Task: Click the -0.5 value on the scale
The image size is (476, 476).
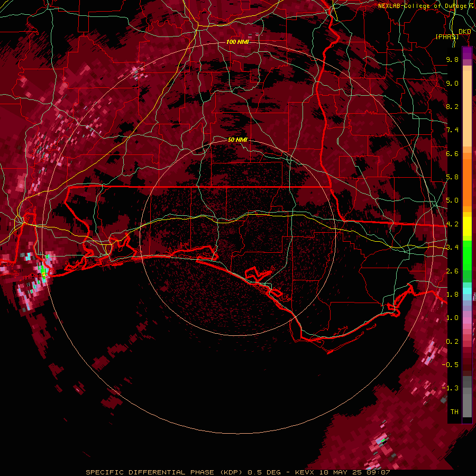Action: [x=450, y=365]
